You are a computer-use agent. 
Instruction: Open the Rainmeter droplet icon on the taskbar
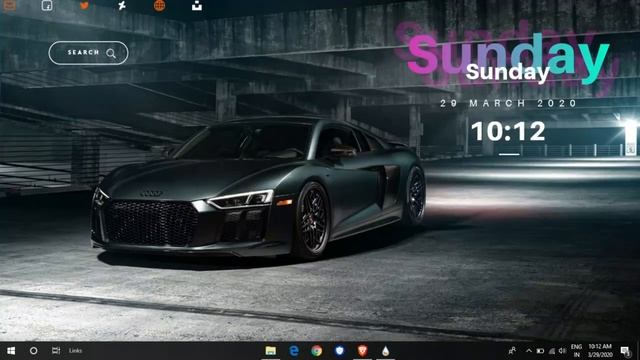385,351
